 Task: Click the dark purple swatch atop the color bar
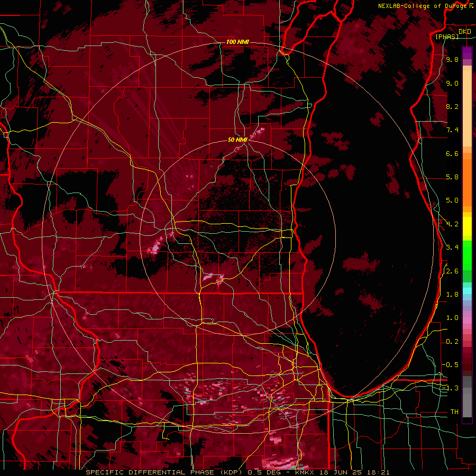(x=467, y=53)
